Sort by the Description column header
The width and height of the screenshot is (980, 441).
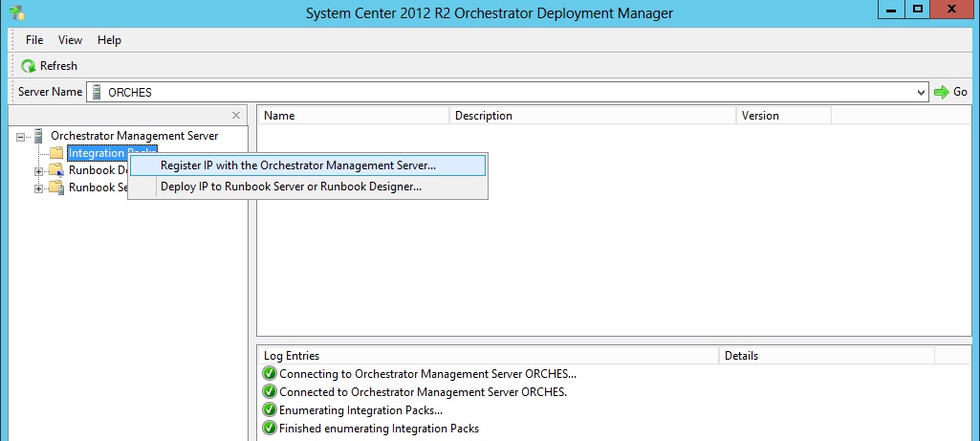click(x=592, y=116)
